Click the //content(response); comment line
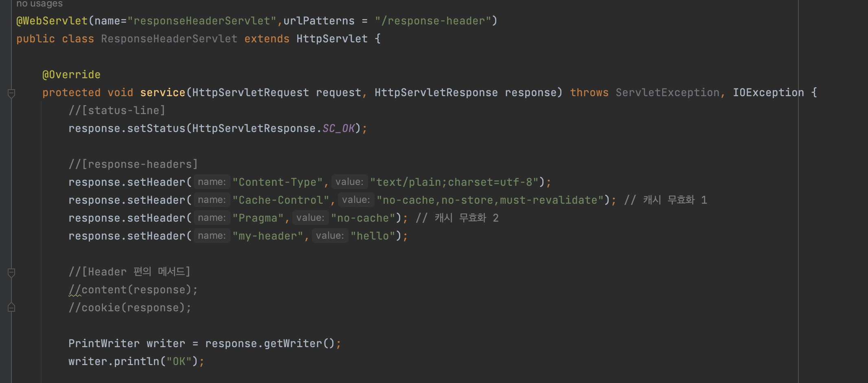 [133, 290]
